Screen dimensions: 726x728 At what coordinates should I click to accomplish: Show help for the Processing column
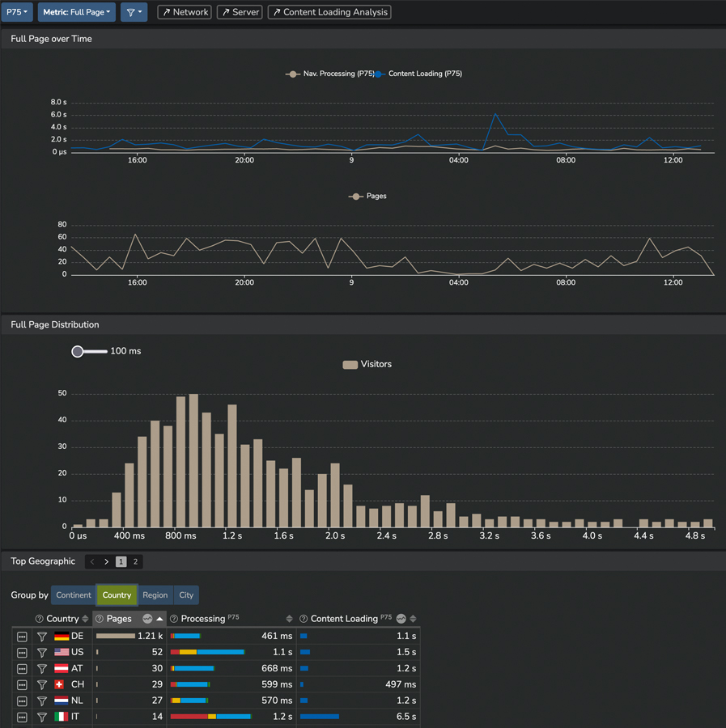click(174, 619)
